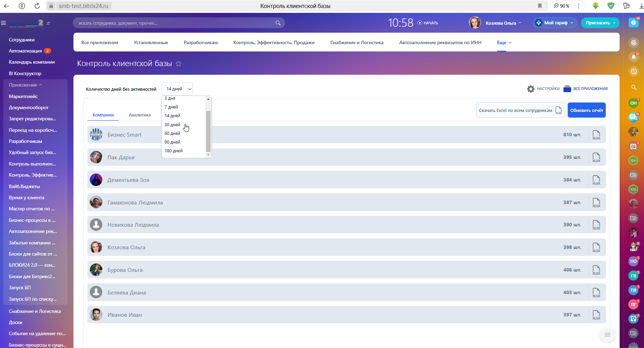This screenshot has width=644, height=348.
Task: Open the search magnifier in right sidebar
Action: pos(634,87)
